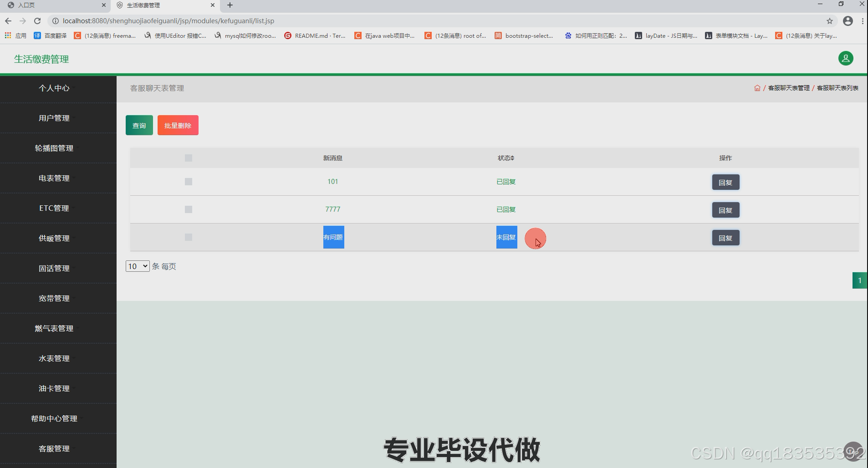This screenshot has width=868, height=468.
Task: Click the 有问题 message cell
Action: [x=333, y=237]
